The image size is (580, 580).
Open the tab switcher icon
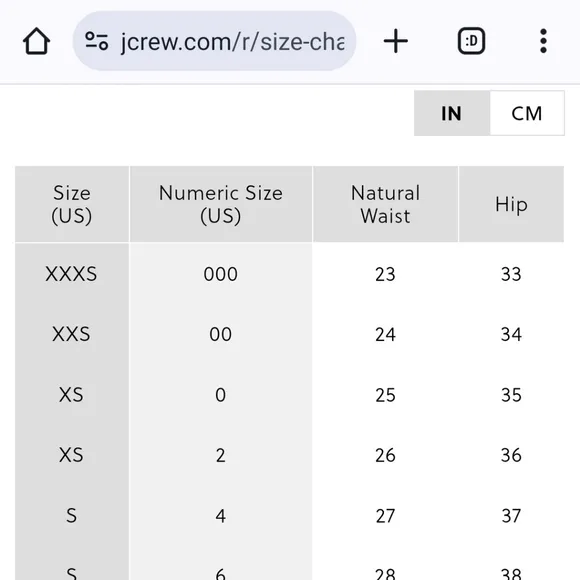point(471,41)
